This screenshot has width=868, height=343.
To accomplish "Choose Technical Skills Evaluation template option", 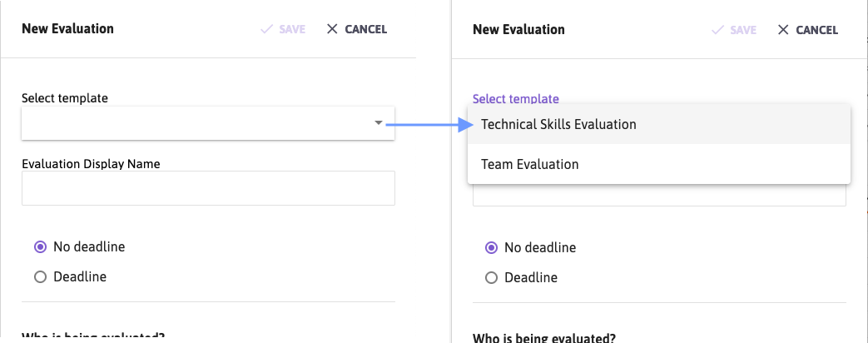I will click(659, 124).
